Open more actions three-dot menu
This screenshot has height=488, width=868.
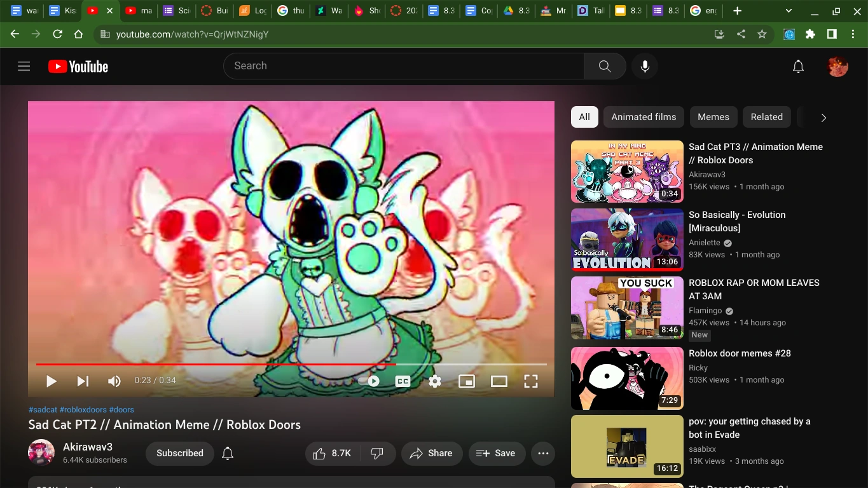[543, 453]
